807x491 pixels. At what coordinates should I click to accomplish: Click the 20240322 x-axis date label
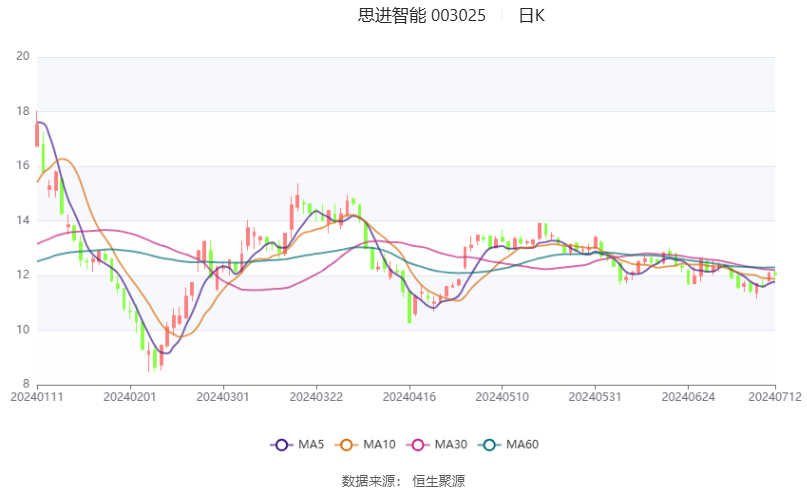point(316,397)
